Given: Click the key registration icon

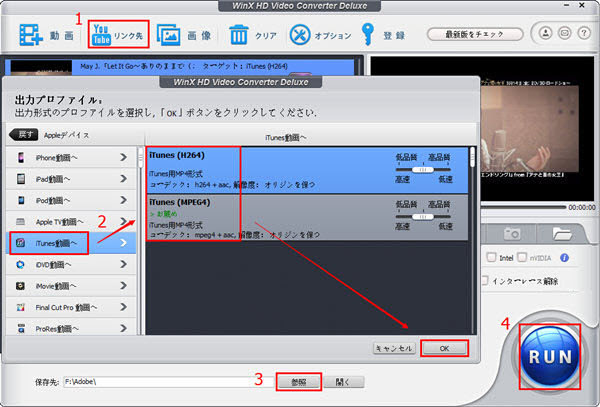Looking at the screenshot, I should (x=368, y=35).
